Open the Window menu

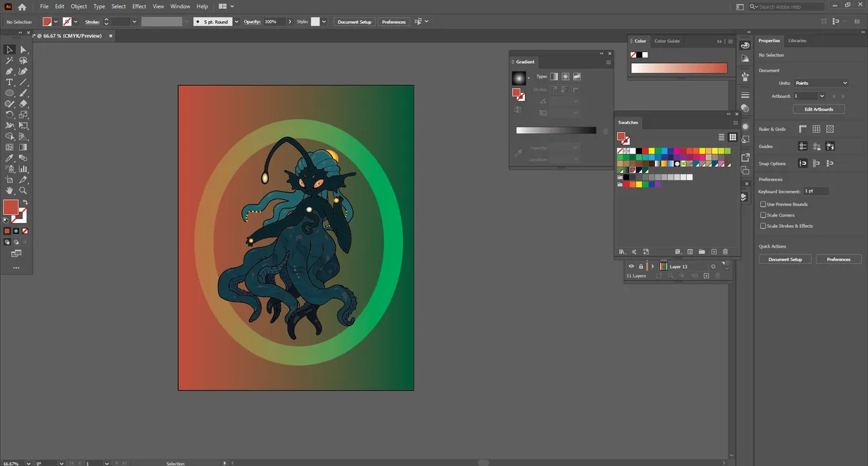[180, 7]
